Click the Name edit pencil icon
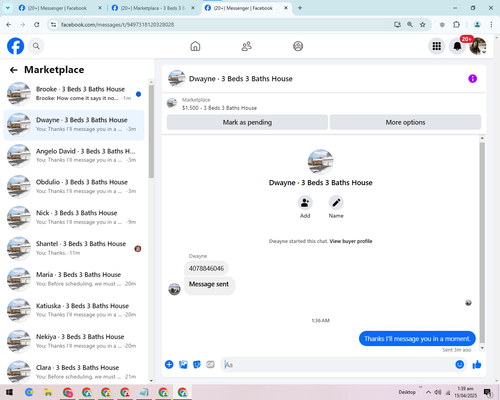The image size is (500, 400). 336,202
